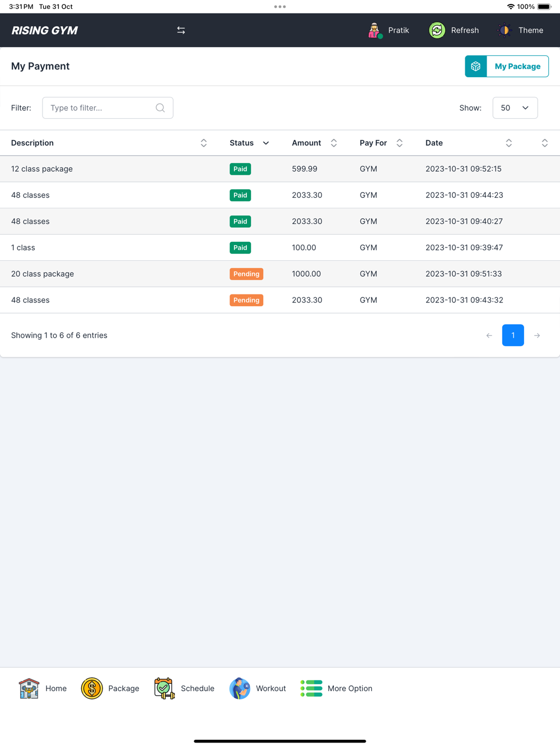
Task: Sort by Date column arrows
Action: [508, 143]
